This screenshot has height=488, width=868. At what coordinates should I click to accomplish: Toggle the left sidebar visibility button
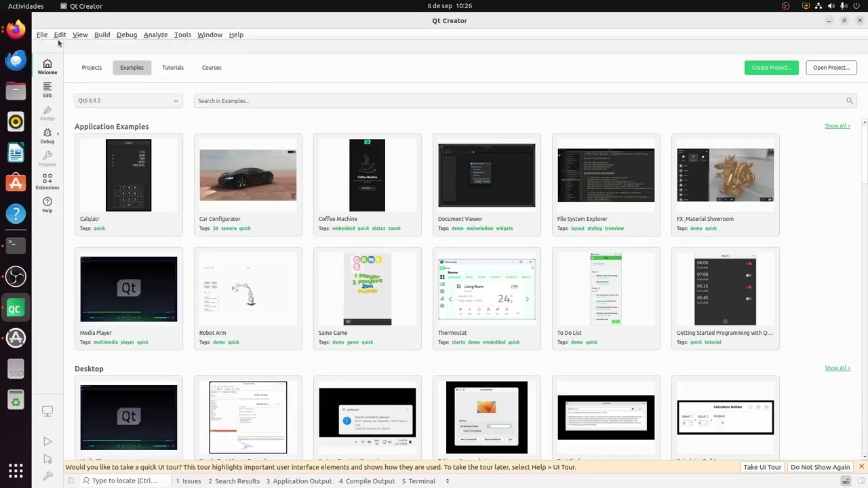pos(71,481)
